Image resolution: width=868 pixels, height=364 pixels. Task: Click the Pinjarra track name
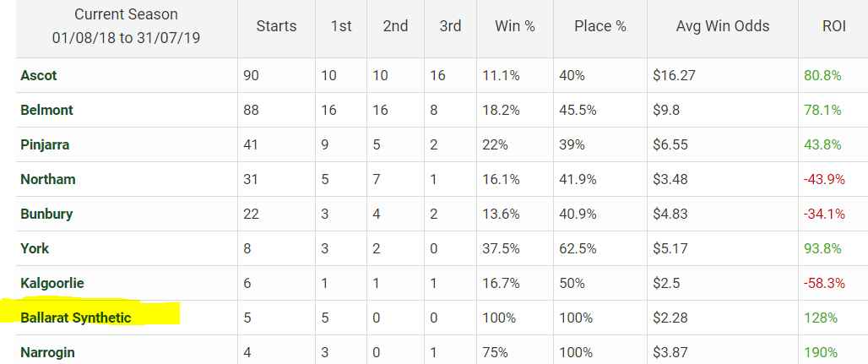click(45, 144)
